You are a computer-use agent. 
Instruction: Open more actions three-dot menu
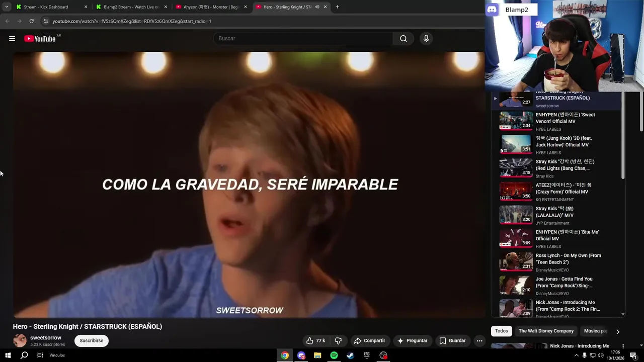479,341
